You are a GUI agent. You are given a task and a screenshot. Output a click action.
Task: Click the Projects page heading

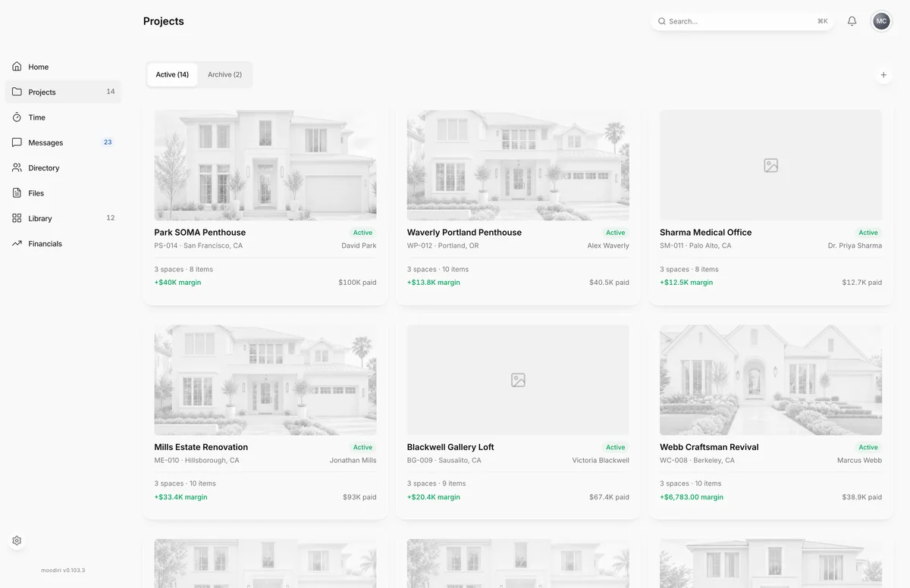164,21
